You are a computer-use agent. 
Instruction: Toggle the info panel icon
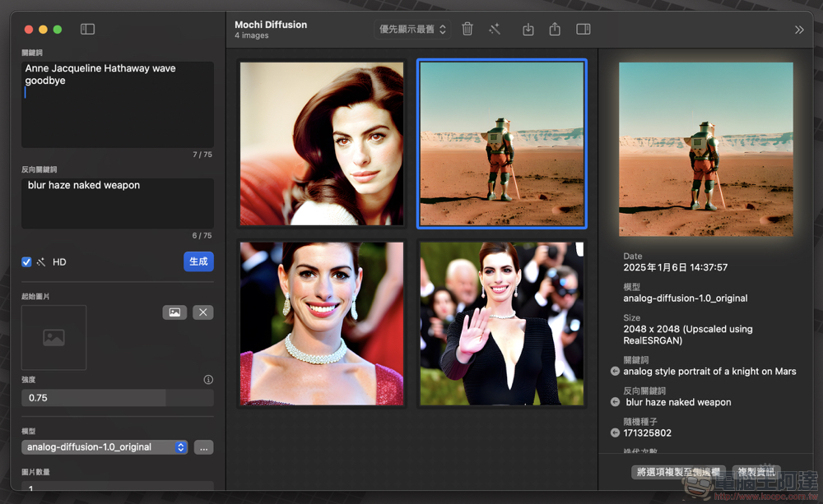point(584,30)
